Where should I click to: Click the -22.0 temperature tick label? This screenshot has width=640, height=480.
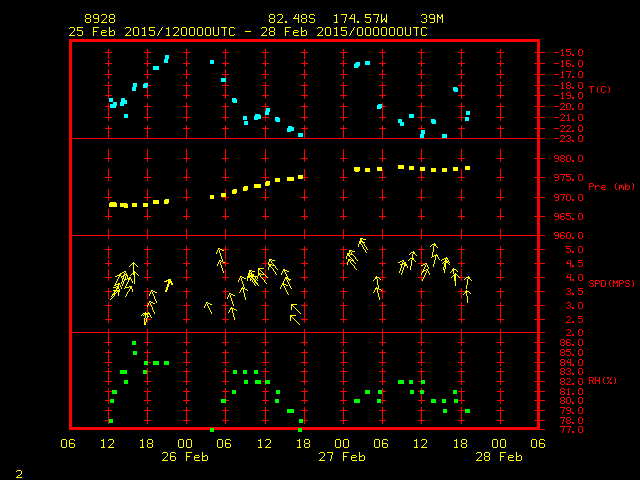(x=569, y=129)
